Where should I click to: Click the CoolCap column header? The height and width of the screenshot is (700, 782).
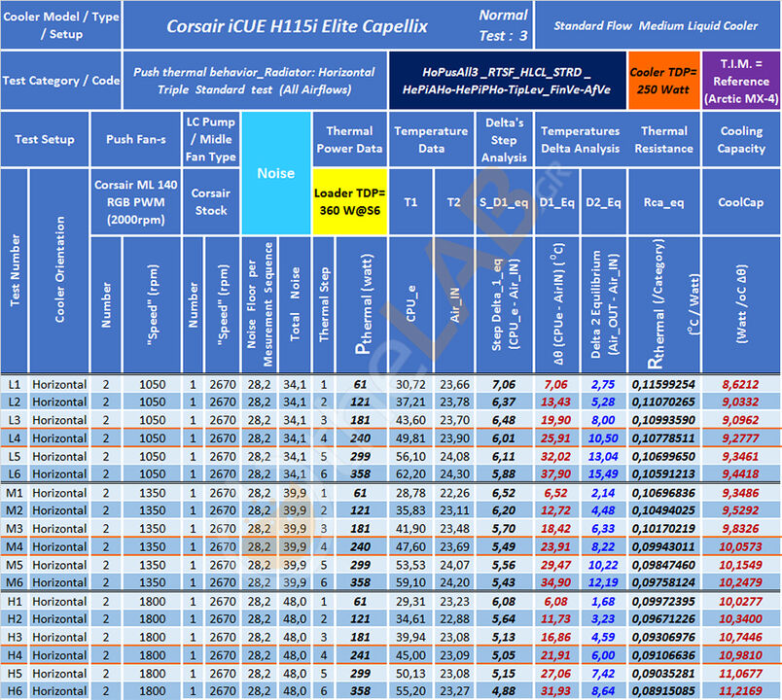coord(740,202)
